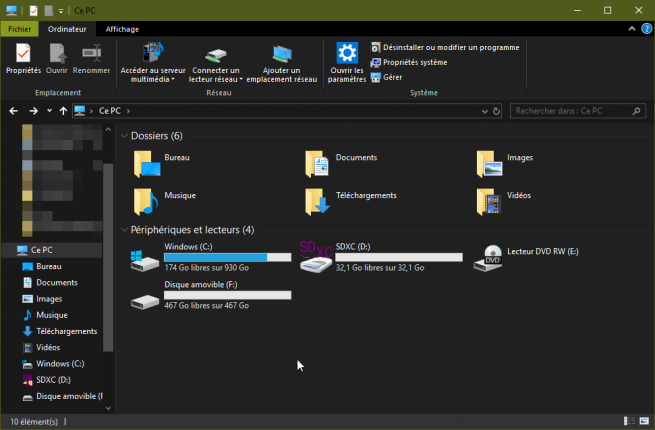Collapse Périphériques et lecteurs group
Screen dimensions: 655x430
(124, 229)
